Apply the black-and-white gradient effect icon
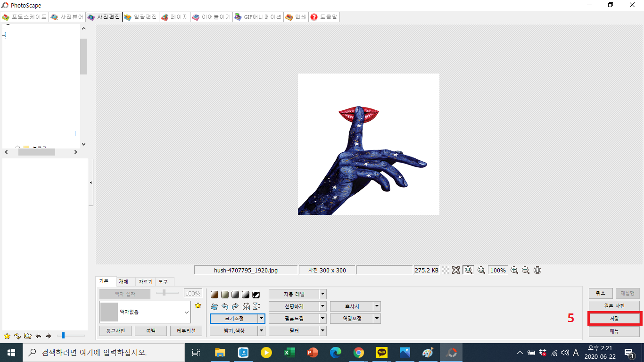Screen dimensions: 644x362 coord(235,295)
